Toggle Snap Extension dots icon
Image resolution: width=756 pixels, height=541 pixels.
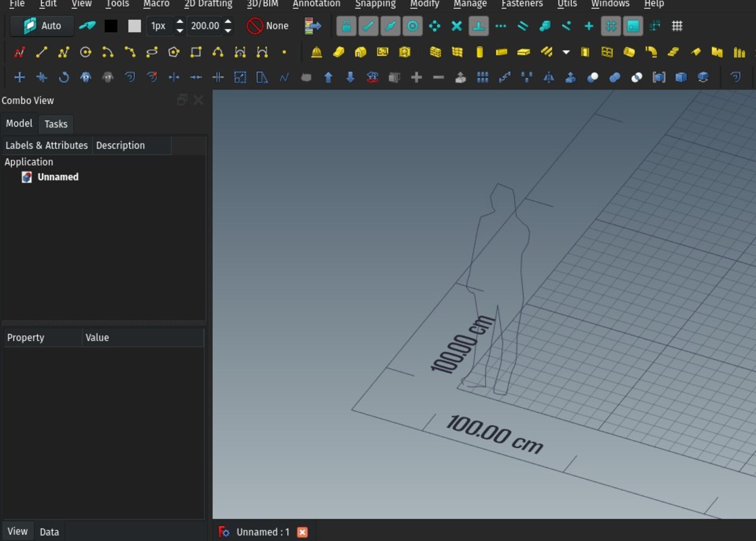point(500,26)
